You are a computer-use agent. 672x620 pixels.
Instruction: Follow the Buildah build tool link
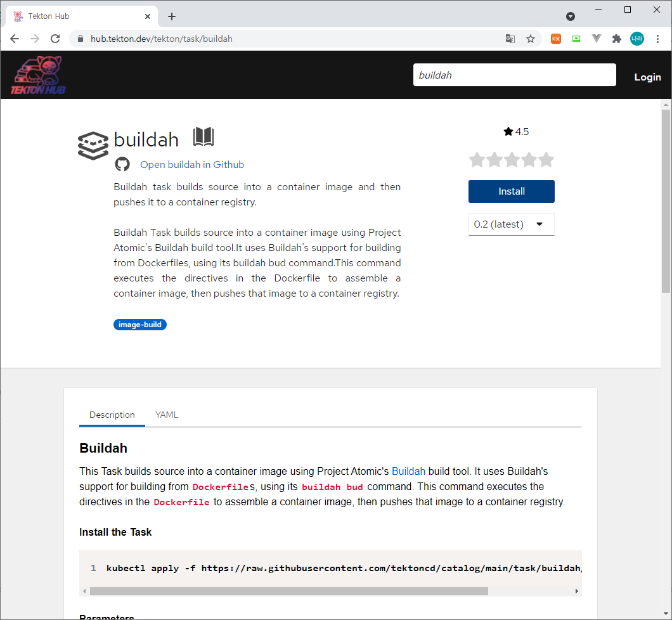pyautogui.click(x=408, y=471)
